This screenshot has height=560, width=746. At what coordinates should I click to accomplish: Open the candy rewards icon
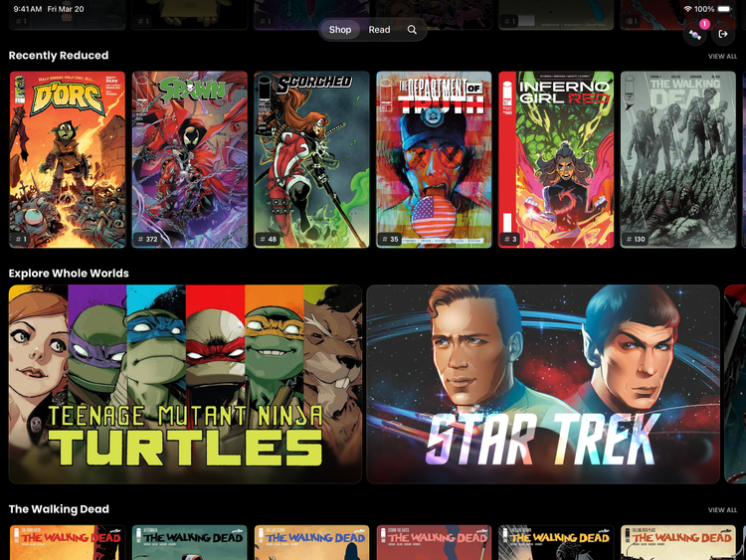(695, 35)
